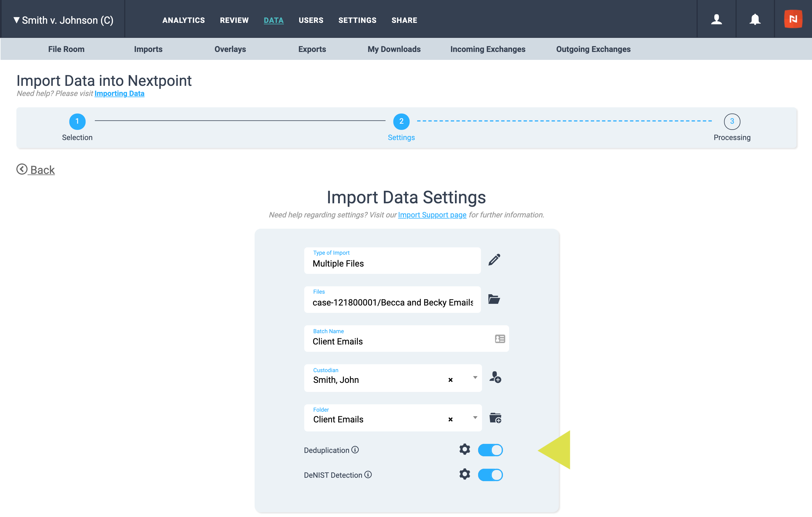The width and height of the screenshot is (812, 517).
Task: Open DeNIST Detection gear settings
Action: (x=465, y=475)
